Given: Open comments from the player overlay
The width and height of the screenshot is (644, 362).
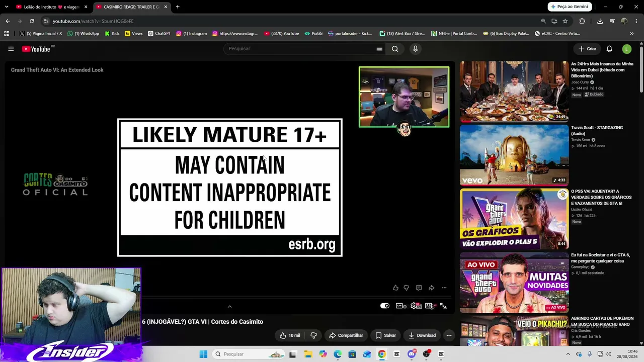Looking at the screenshot, I should 419,288.
